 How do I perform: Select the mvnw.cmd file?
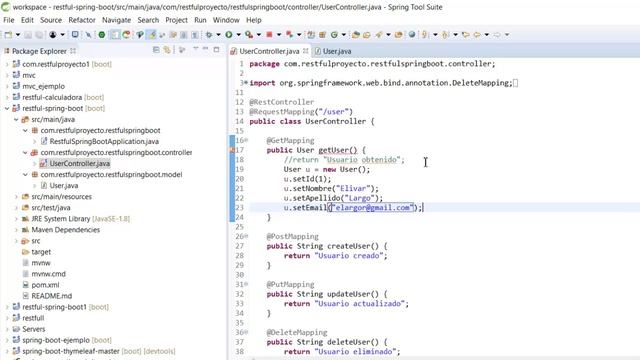(x=48, y=274)
